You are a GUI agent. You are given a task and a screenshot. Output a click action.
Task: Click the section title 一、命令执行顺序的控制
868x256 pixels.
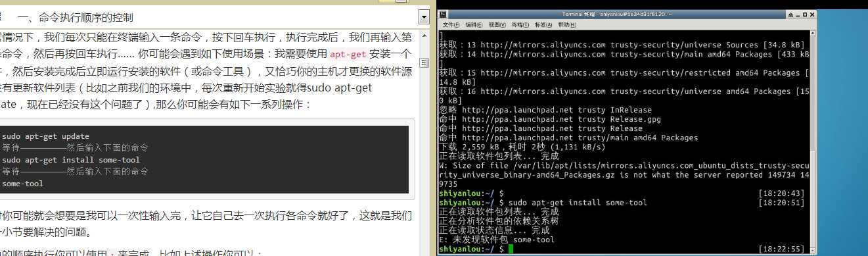coord(76,17)
